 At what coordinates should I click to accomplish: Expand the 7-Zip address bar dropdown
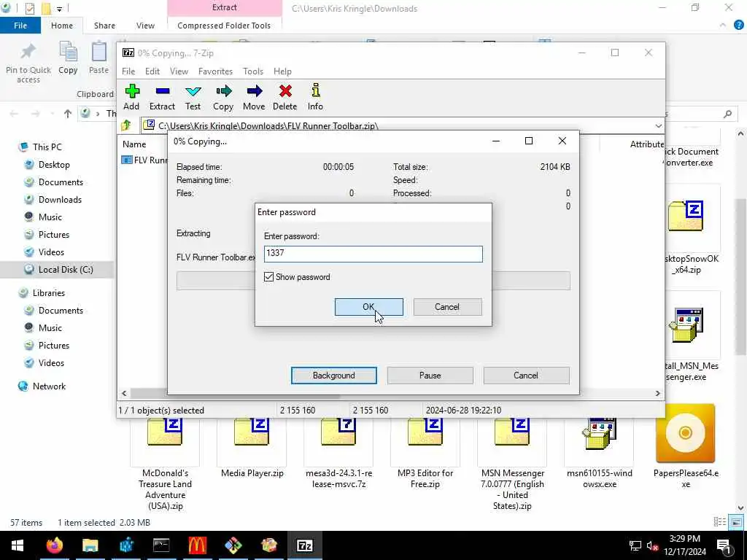click(659, 126)
